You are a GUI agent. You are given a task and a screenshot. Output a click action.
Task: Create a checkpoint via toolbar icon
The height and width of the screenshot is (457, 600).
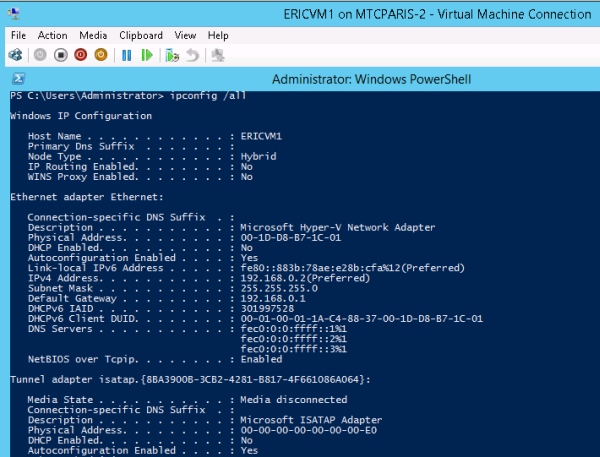(172, 55)
